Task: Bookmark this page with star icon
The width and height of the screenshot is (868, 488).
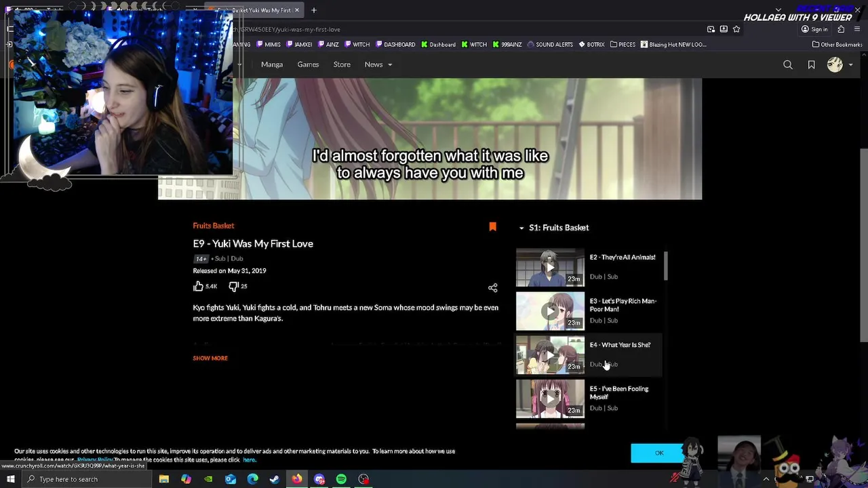Action: (736, 29)
